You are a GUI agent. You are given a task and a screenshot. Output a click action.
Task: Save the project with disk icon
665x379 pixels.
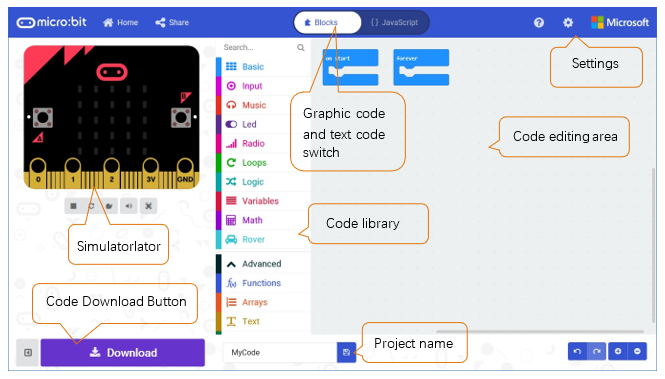346,352
